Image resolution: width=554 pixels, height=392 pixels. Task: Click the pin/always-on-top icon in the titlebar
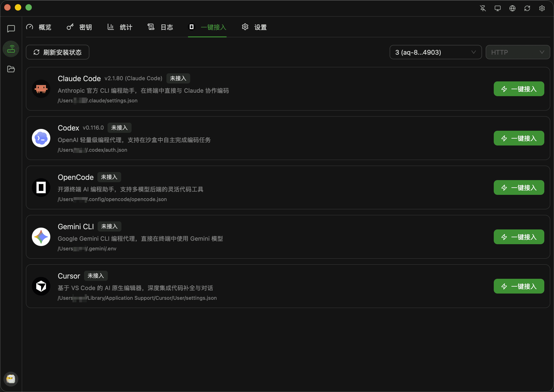tap(483, 8)
